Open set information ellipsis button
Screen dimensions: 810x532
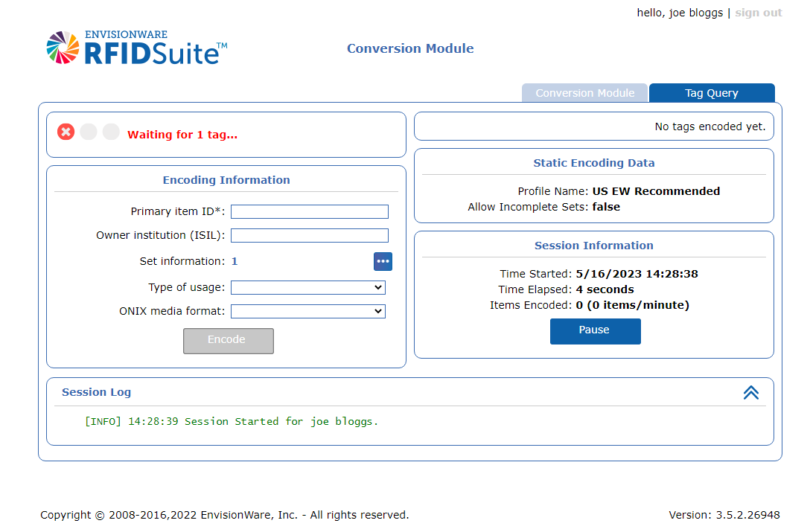(383, 261)
